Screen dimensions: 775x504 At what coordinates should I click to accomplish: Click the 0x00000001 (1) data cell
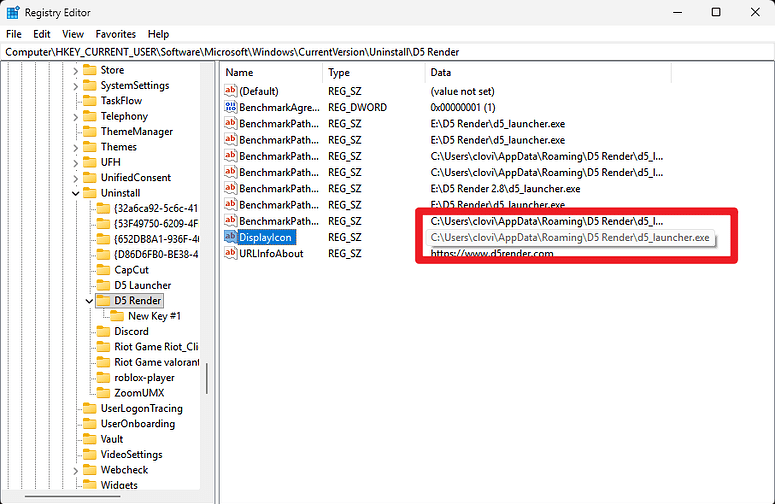pyautogui.click(x=463, y=107)
